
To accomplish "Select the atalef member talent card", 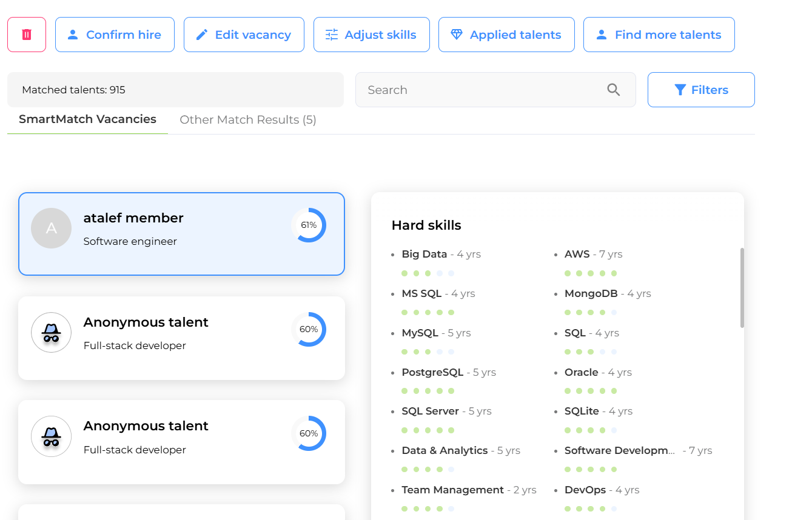I will coord(181,234).
